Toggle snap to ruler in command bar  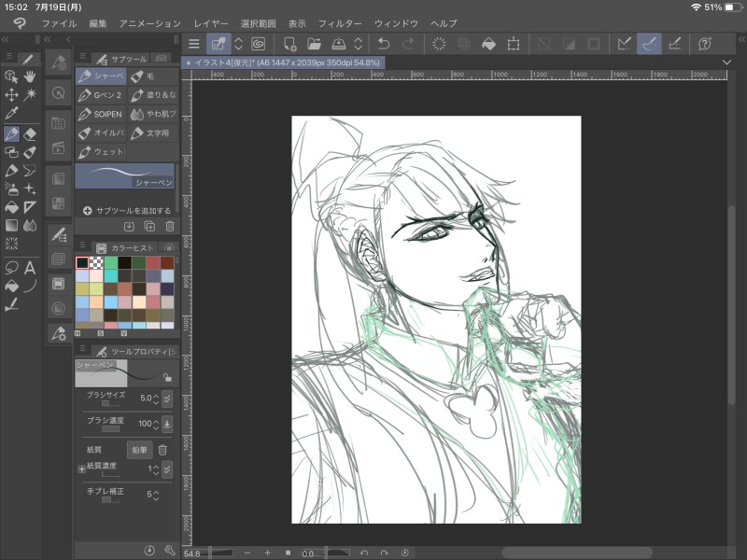625,44
